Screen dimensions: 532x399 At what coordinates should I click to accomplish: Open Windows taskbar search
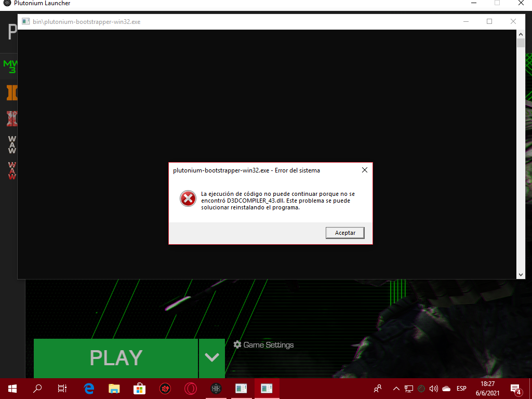(37, 389)
